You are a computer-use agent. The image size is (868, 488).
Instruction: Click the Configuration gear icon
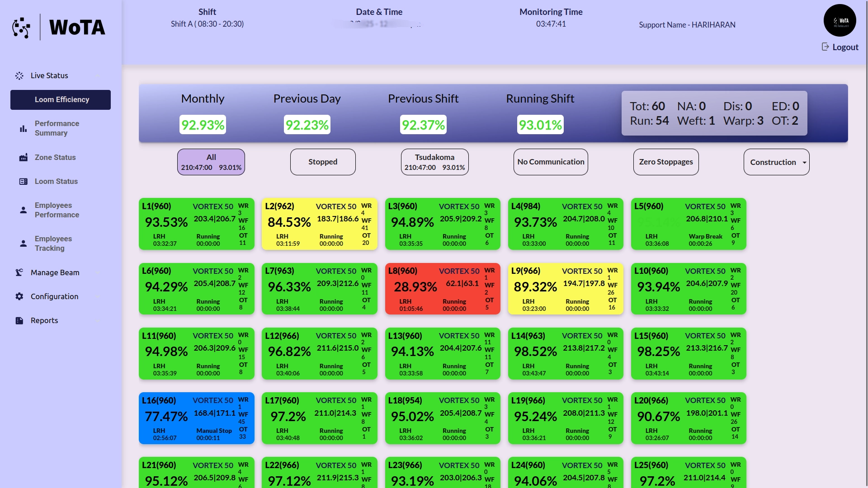(x=19, y=296)
